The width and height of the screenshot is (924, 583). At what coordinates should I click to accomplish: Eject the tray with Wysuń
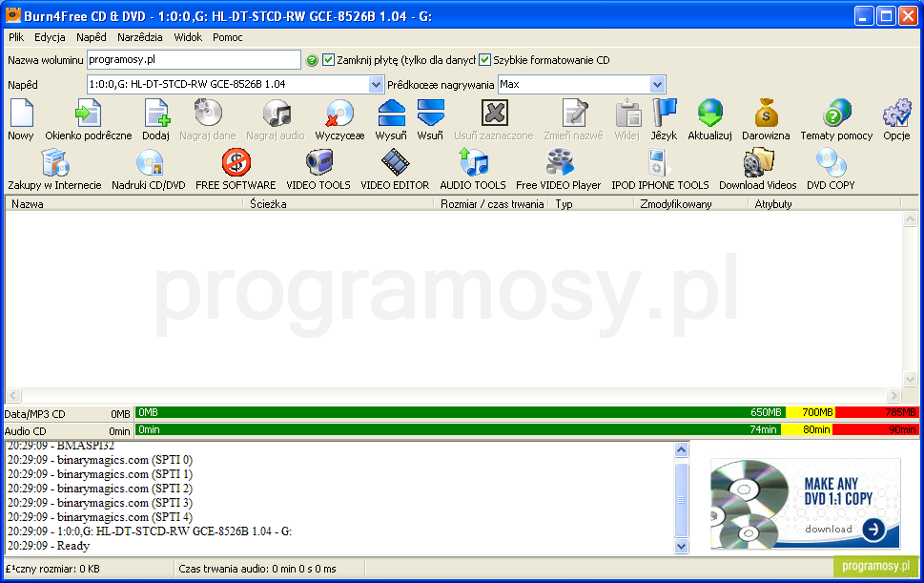click(x=391, y=119)
